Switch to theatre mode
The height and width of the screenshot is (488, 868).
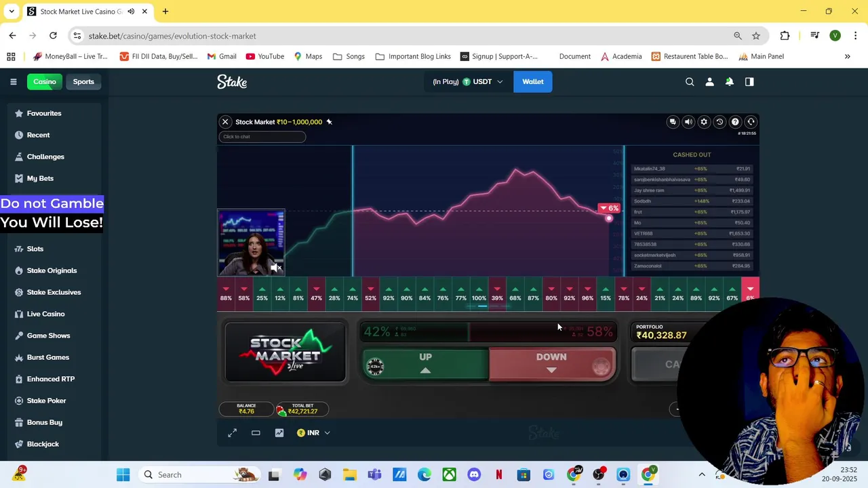point(256,432)
